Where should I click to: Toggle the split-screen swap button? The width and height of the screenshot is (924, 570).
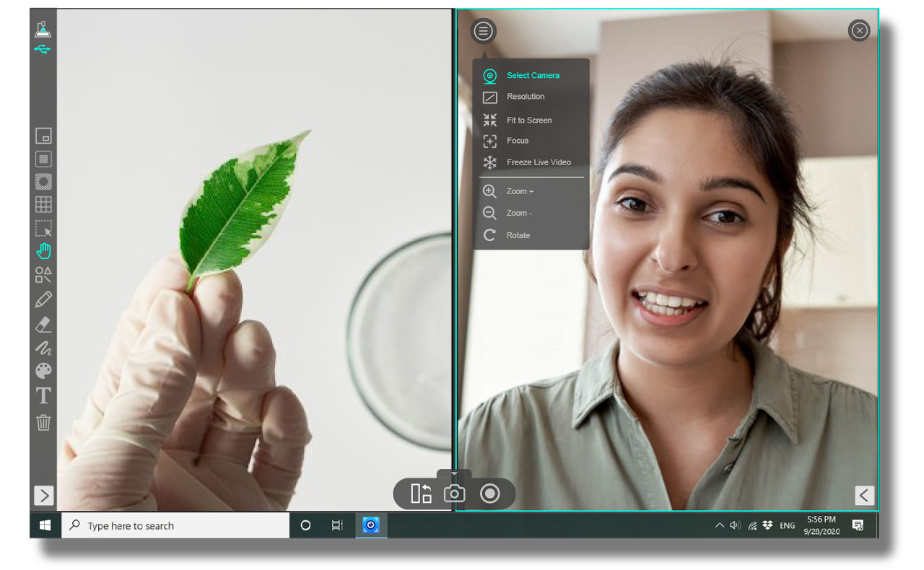tap(421, 494)
